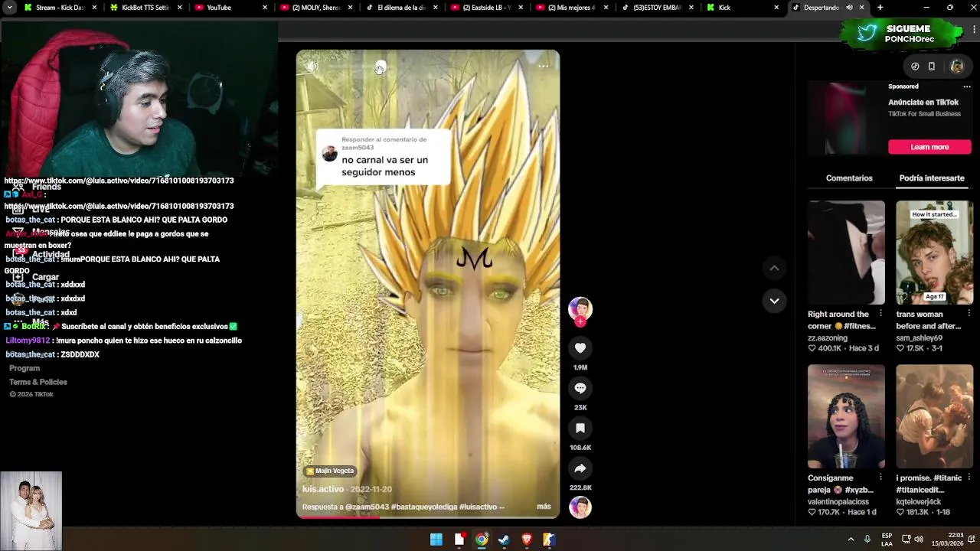Open the spinning sound disc icon
The image size is (980, 551).
(580, 507)
